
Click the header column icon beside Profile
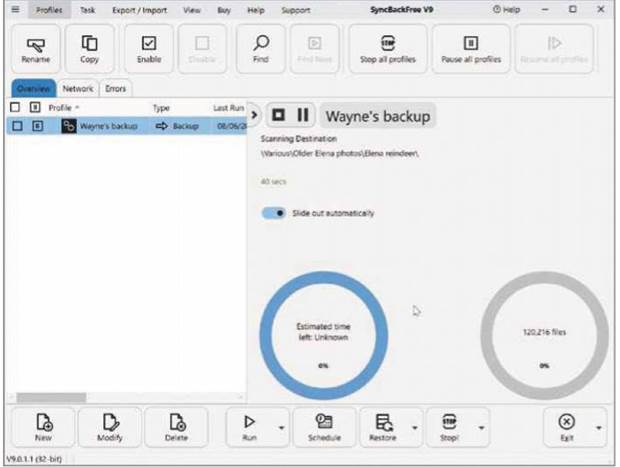(35, 107)
